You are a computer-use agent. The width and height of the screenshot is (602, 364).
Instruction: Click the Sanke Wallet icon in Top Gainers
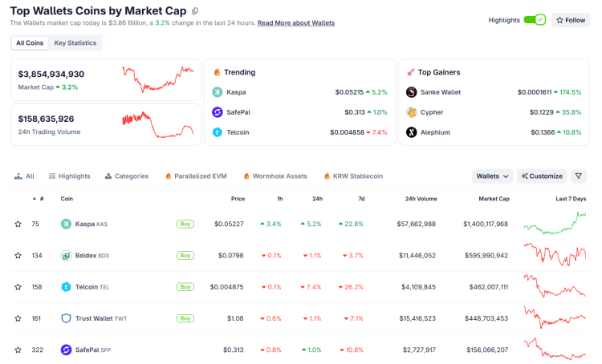point(412,92)
